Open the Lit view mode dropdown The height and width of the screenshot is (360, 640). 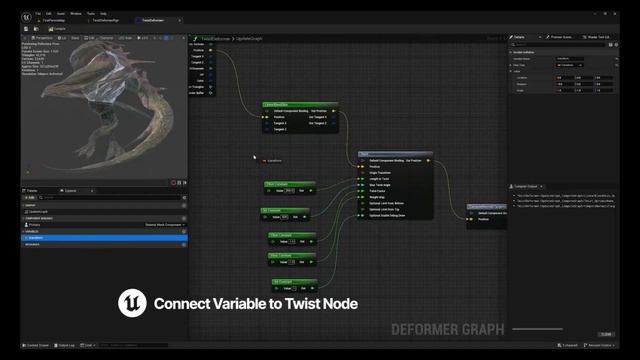click(62, 38)
